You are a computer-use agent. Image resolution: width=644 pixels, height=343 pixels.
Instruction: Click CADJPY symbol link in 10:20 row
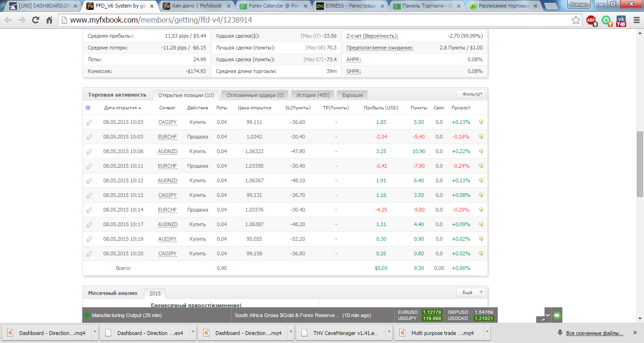(167, 253)
